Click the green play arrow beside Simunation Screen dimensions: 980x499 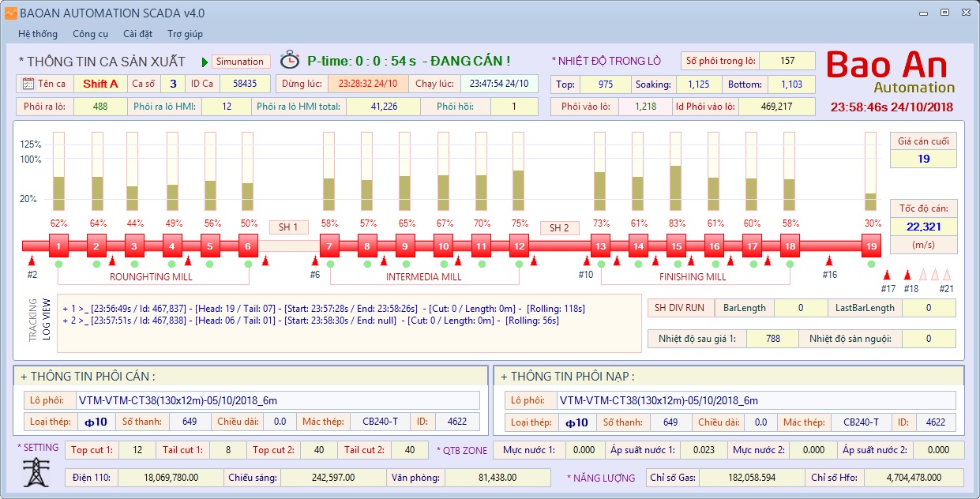pyautogui.click(x=205, y=62)
